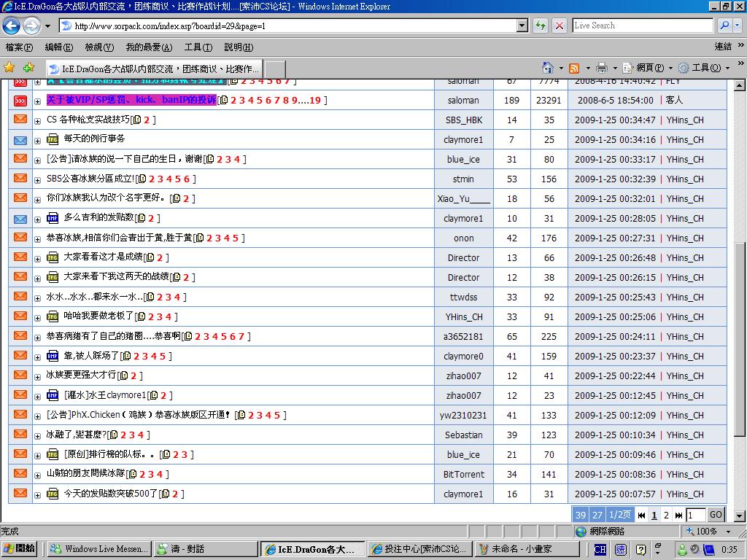This screenshot has height=560, width=747.
Task: Click the page number input field
Action: pyautogui.click(x=695, y=515)
